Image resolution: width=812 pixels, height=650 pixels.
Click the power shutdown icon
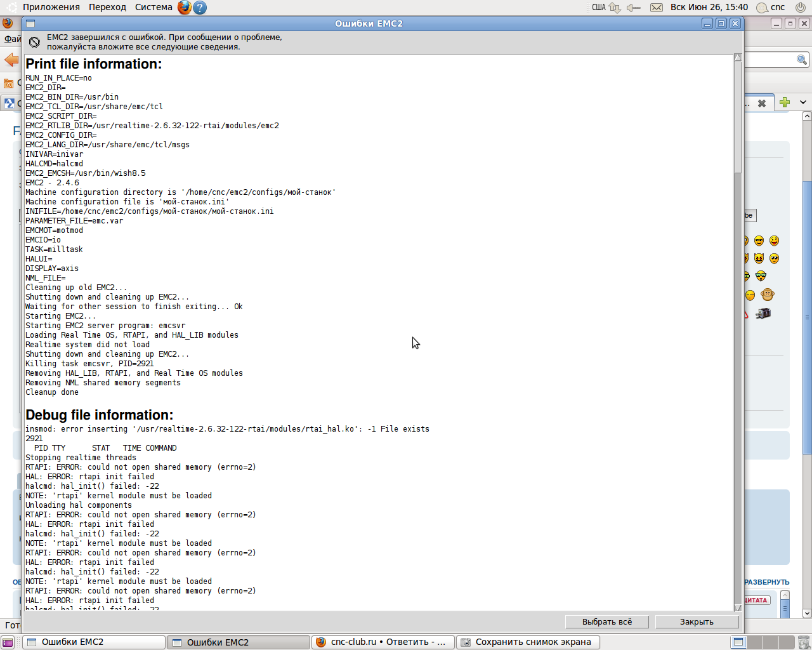pyautogui.click(x=801, y=8)
